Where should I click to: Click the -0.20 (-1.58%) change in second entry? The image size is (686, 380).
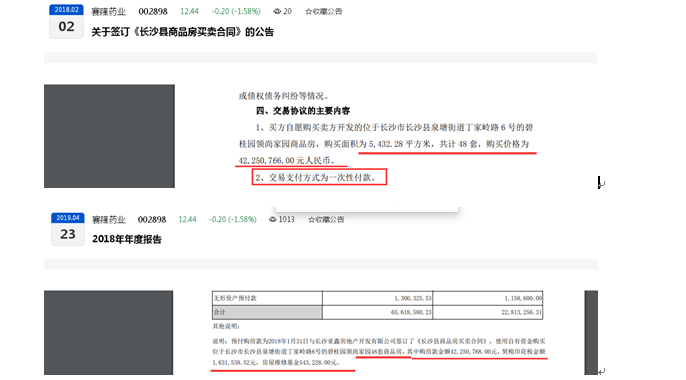click(233, 220)
